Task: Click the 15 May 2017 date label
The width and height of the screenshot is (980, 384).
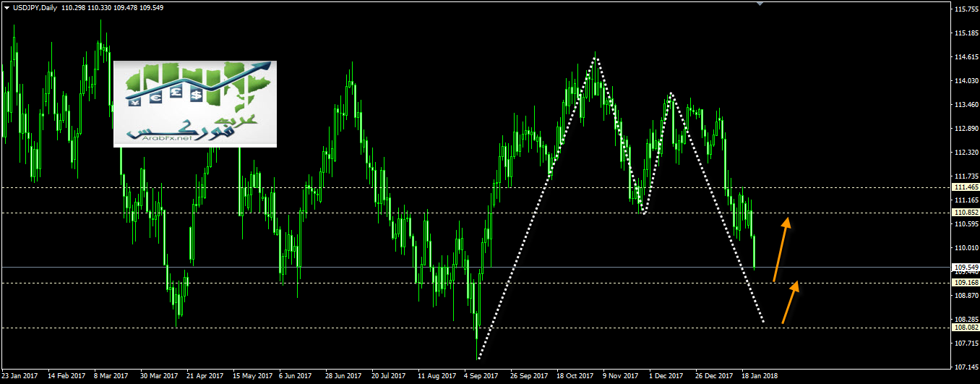Action: click(252, 377)
